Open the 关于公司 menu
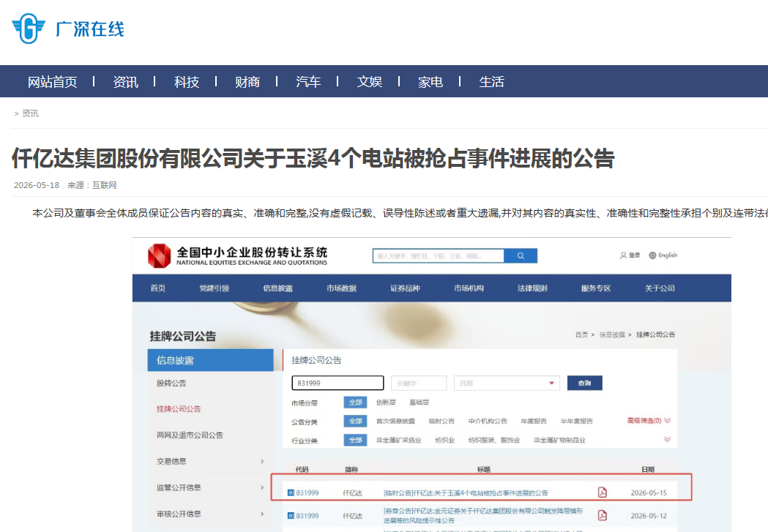Viewport: 768px width, 532px height. pos(660,288)
